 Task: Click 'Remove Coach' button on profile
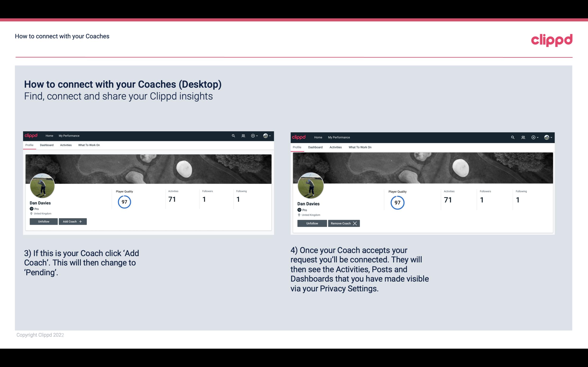[344, 223]
